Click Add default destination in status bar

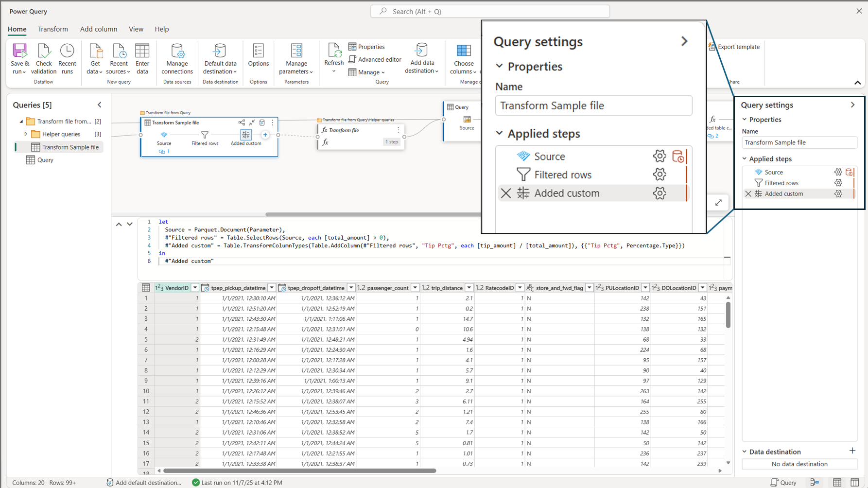coord(144,483)
